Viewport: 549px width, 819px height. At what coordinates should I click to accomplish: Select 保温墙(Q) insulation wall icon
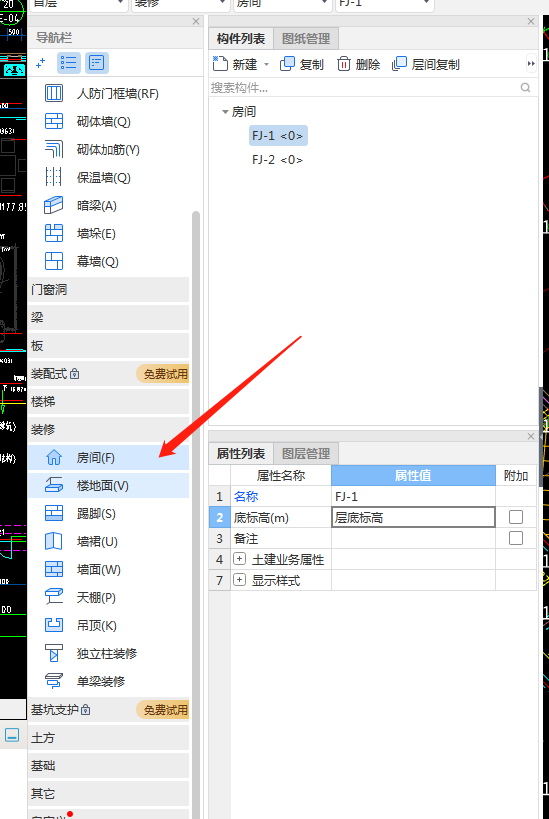[x=54, y=178]
